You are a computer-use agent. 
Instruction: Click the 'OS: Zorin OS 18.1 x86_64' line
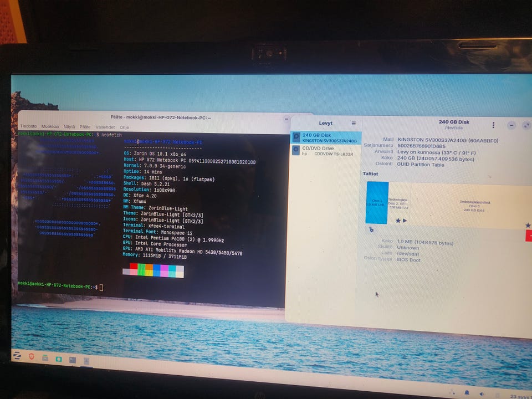pos(155,154)
